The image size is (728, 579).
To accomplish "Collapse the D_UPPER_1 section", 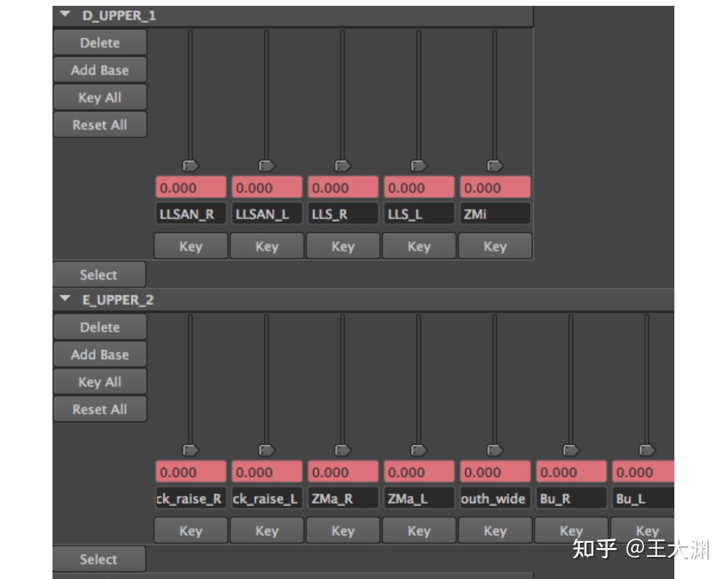I will (x=65, y=13).
